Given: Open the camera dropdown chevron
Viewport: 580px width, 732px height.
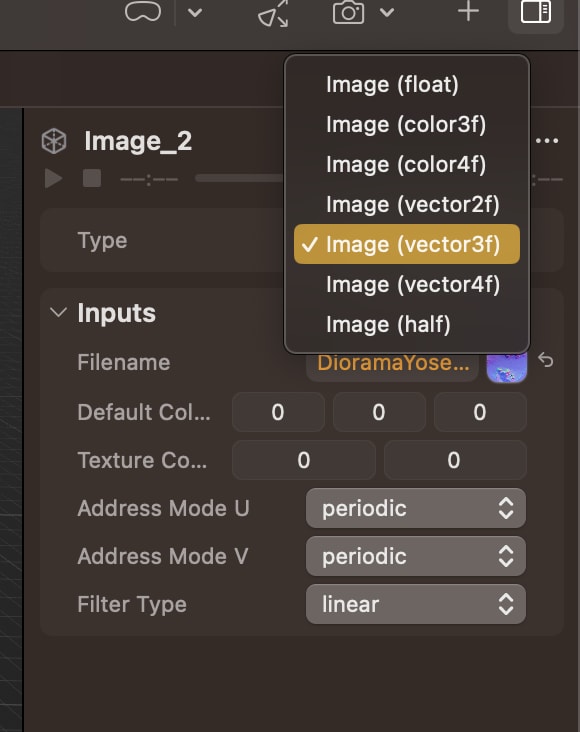Looking at the screenshot, I should [387, 12].
